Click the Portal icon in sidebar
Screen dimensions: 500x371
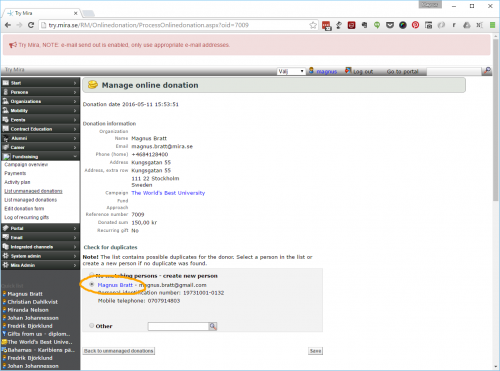pos(6,228)
